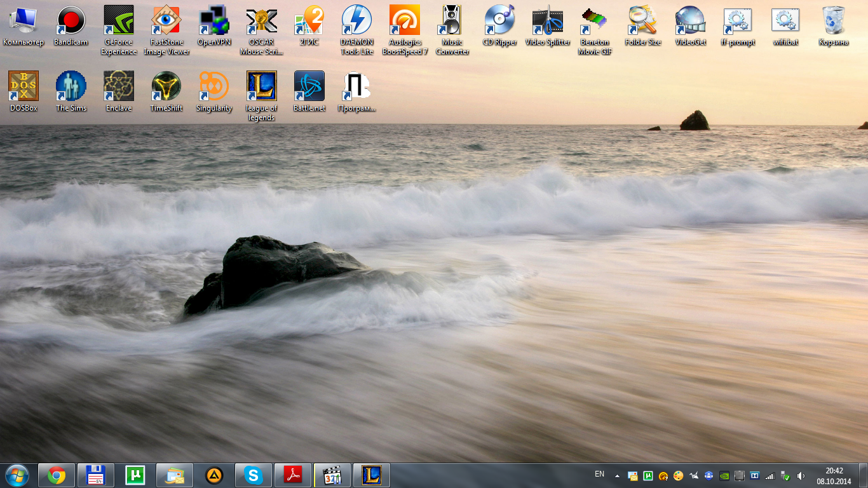
Task: Open Google Chrome from the taskbar
Action: pyautogui.click(x=57, y=475)
